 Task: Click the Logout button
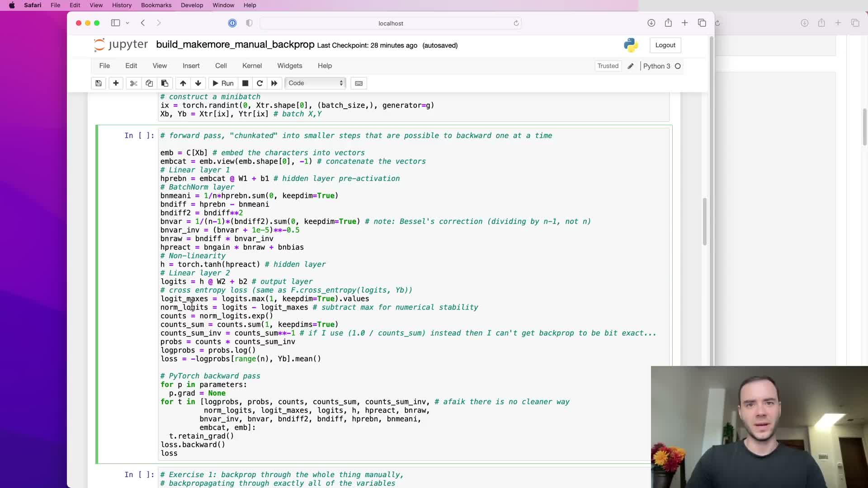click(665, 45)
